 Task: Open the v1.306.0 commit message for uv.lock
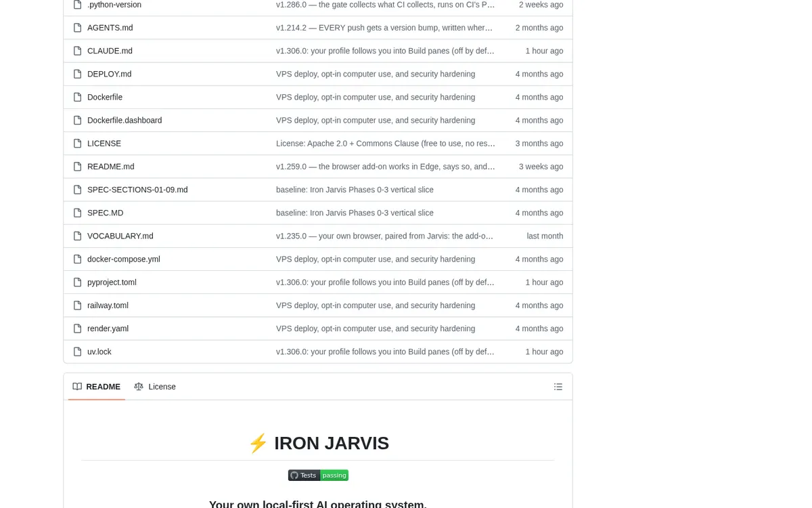[x=385, y=352]
